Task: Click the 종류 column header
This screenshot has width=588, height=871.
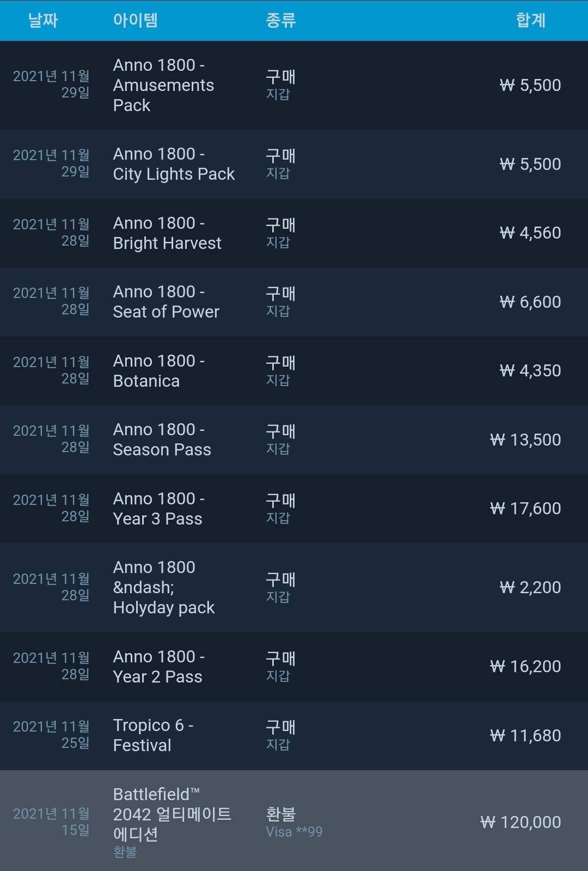Action: click(x=280, y=21)
